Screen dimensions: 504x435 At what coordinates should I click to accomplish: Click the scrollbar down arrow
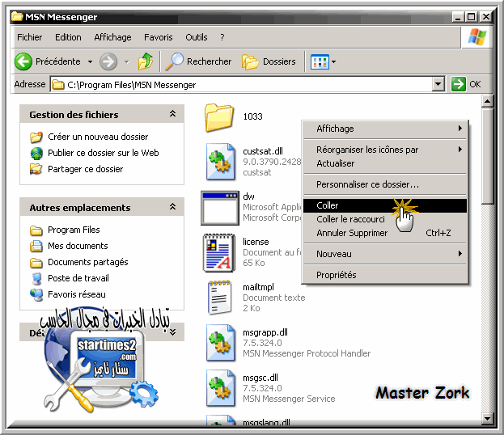(x=487, y=418)
